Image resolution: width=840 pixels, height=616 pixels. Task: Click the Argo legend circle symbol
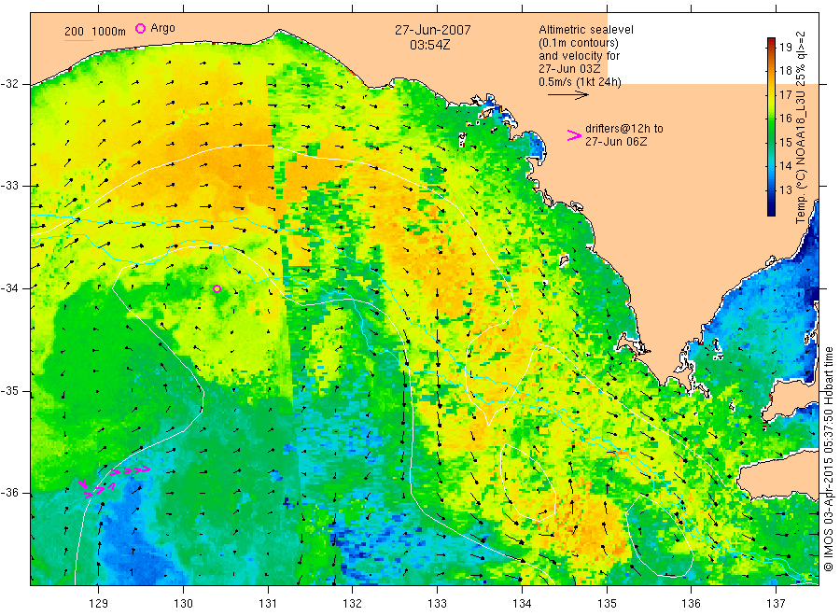click(140, 28)
